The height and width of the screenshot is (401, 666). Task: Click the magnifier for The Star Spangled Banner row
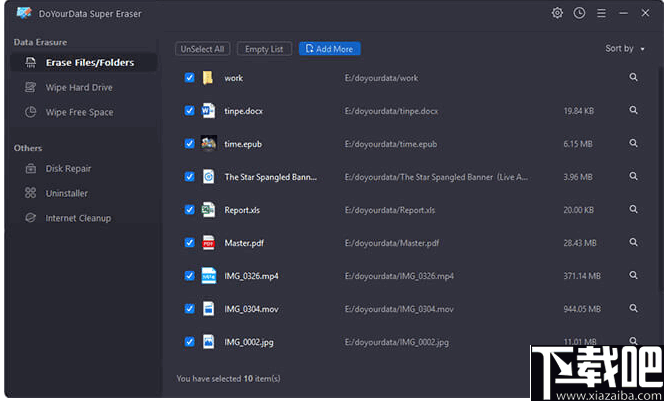coord(633,176)
